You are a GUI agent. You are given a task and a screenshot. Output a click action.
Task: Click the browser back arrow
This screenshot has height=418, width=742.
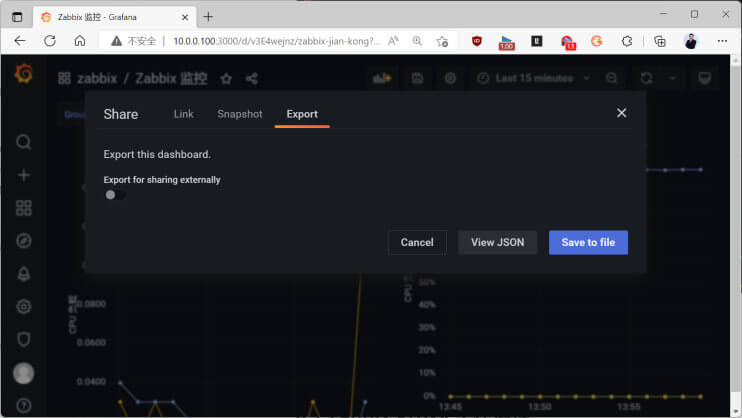pos(20,41)
